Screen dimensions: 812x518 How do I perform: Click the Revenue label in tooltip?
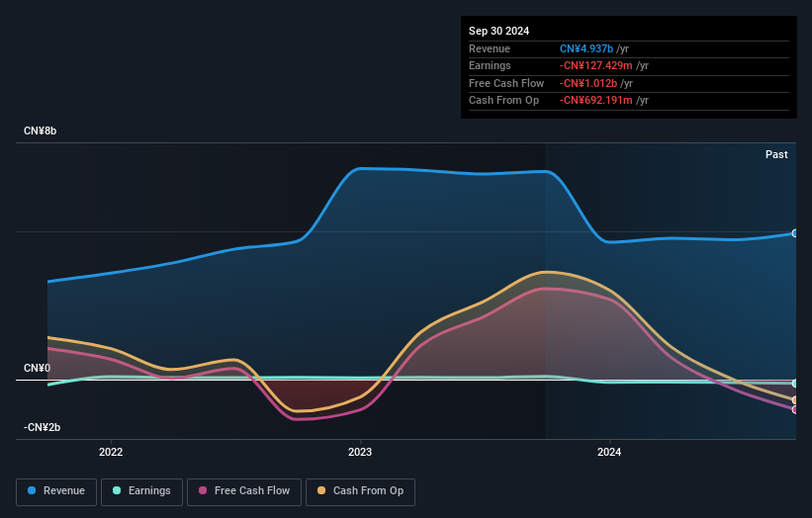tap(490, 48)
